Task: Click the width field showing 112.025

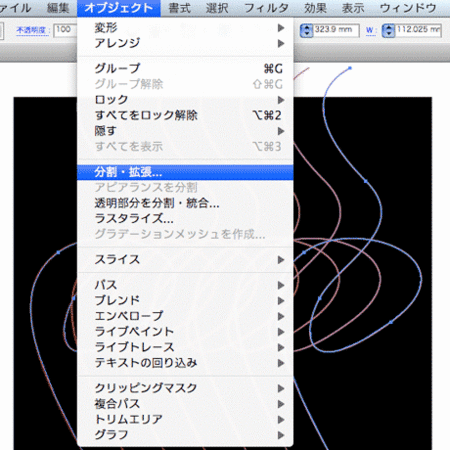Action: (418, 30)
